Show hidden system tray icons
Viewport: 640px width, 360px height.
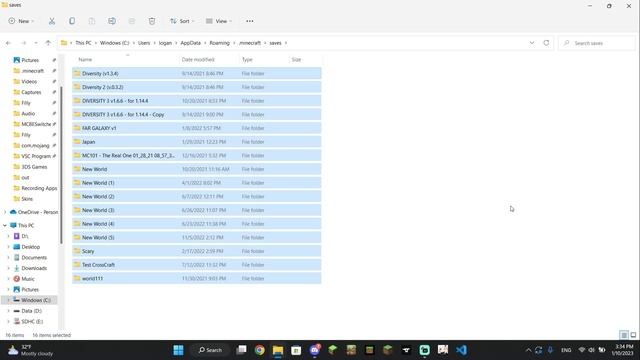click(x=528, y=350)
